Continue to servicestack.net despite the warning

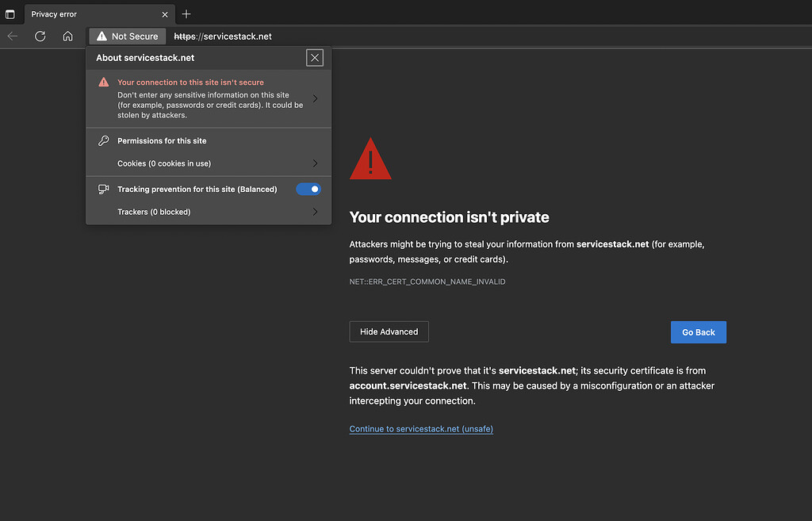(420, 428)
